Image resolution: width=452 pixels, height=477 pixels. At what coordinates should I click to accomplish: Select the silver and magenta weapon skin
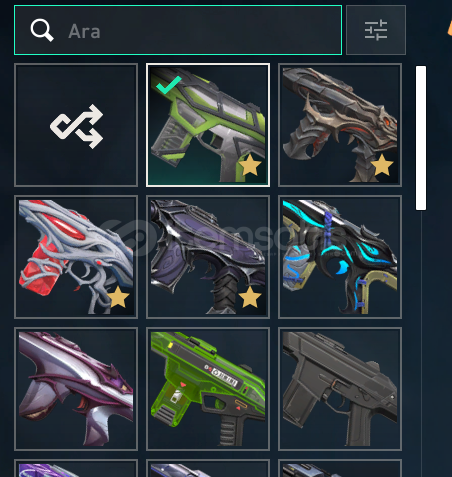pos(76,389)
